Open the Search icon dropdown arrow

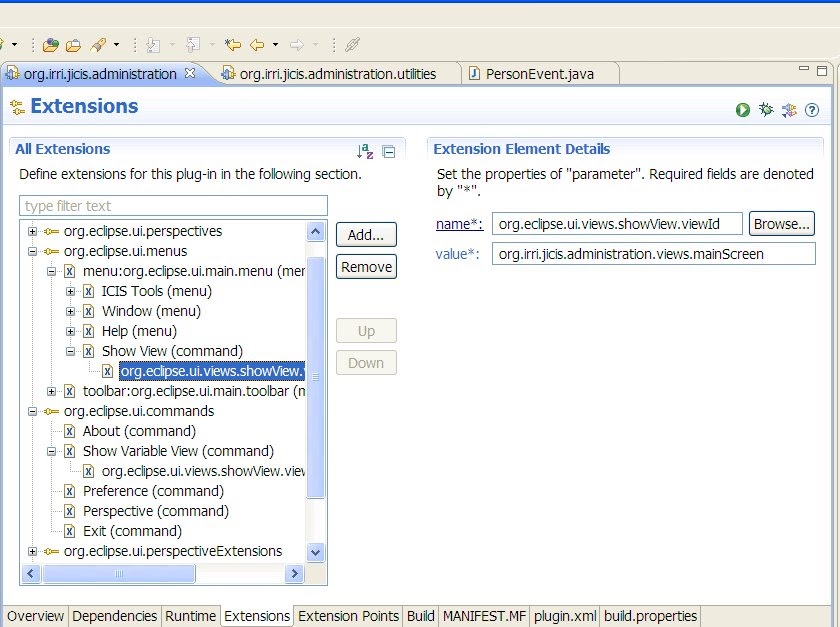[x=116, y=45]
